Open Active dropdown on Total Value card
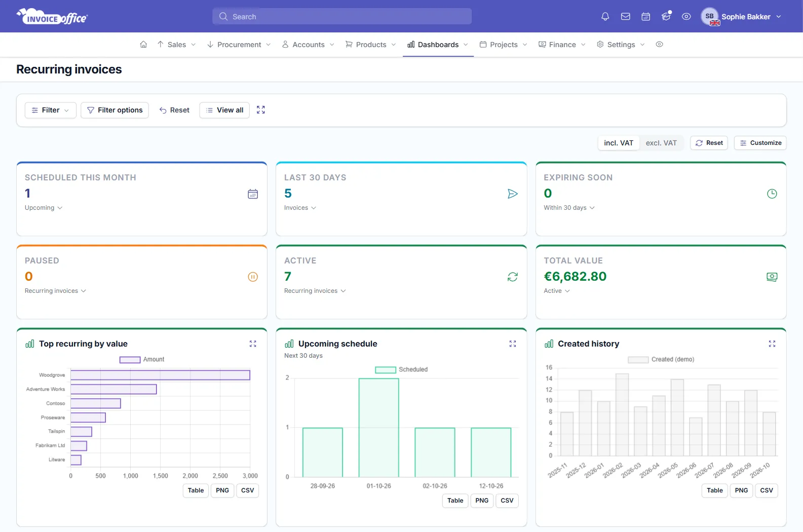Screen dimensions: 803x532 (x=557, y=291)
